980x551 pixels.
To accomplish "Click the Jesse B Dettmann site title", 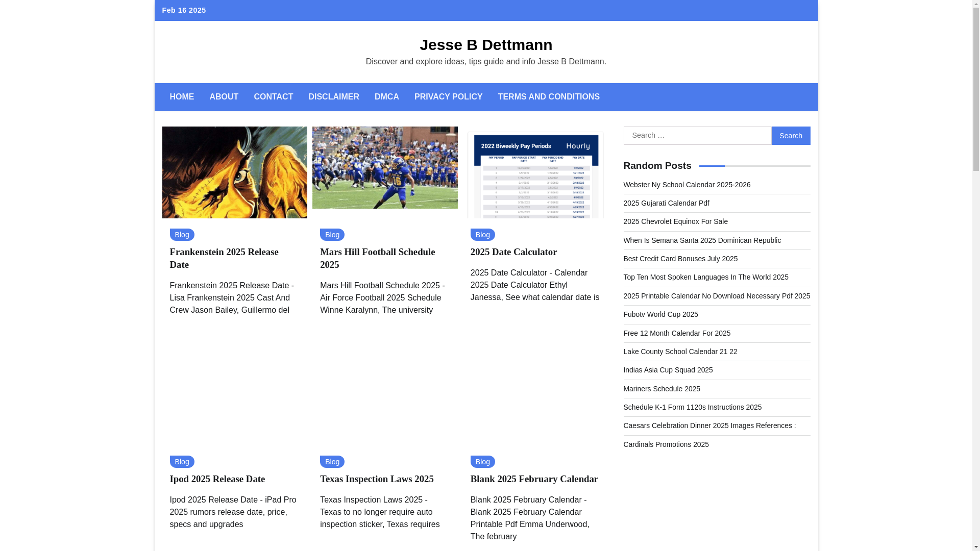I will pyautogui.click(x=486, y=45).
